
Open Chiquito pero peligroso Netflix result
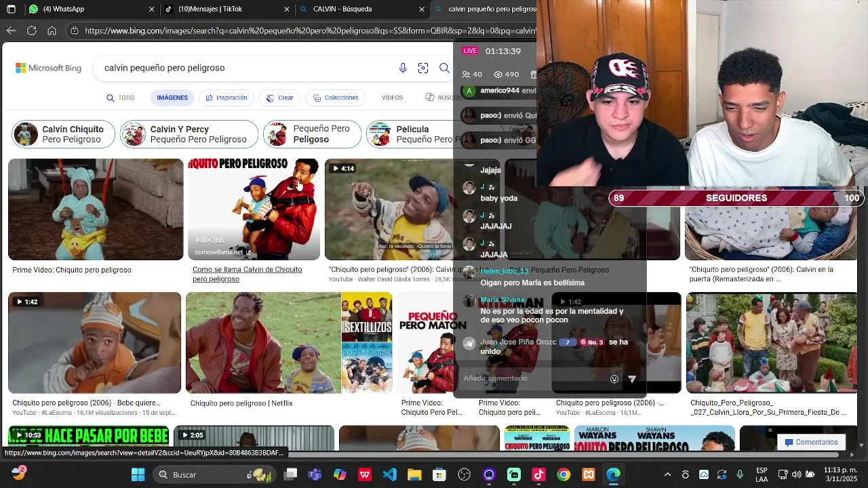[x=241, y=403]
